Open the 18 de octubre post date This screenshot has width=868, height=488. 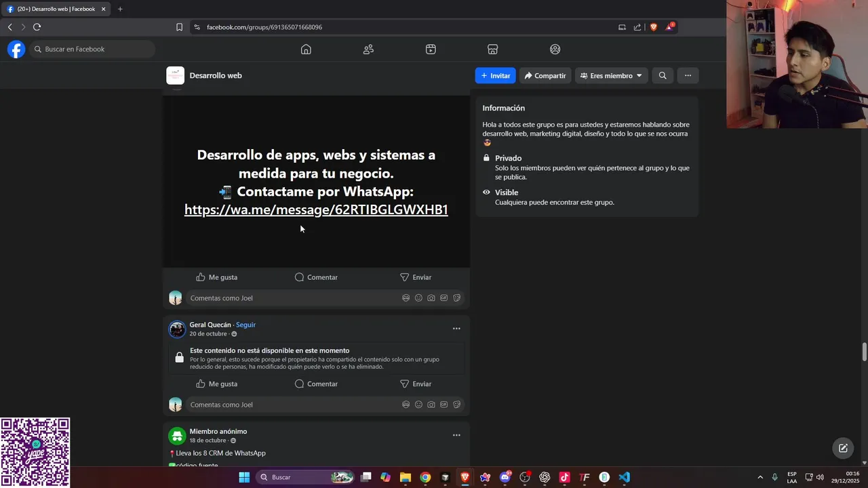(208, 441)
